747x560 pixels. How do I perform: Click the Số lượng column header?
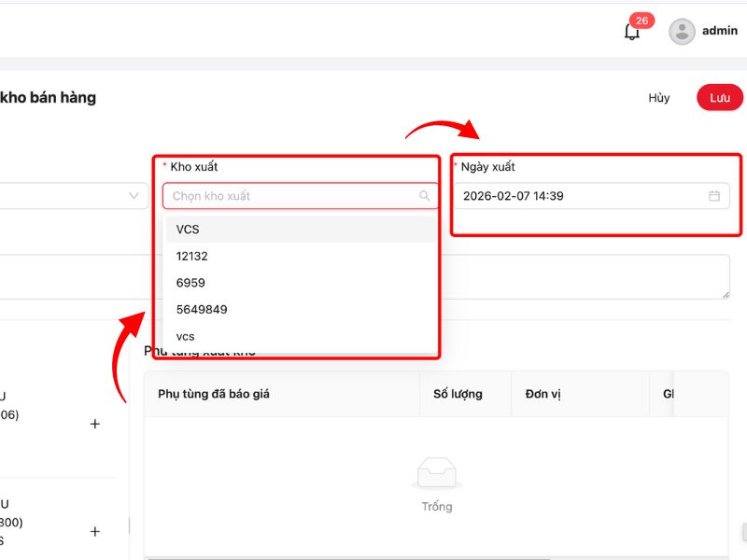tap(458, 394)
